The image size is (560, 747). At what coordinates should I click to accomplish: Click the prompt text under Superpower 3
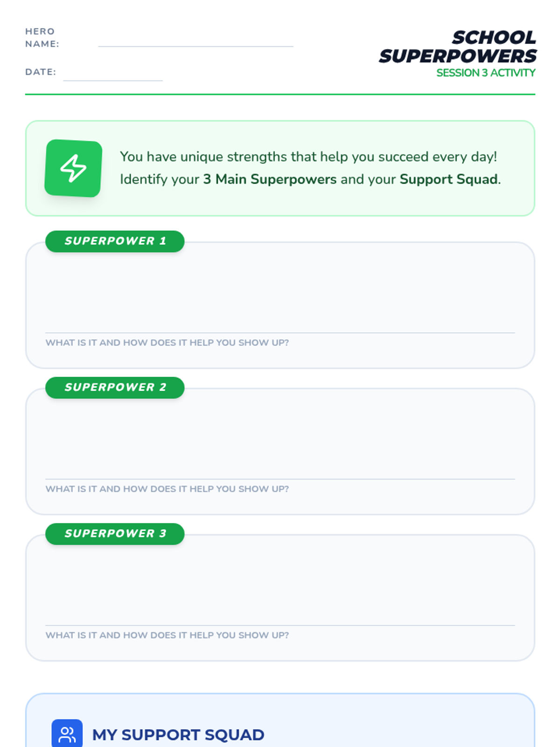[x=167, y=635]
